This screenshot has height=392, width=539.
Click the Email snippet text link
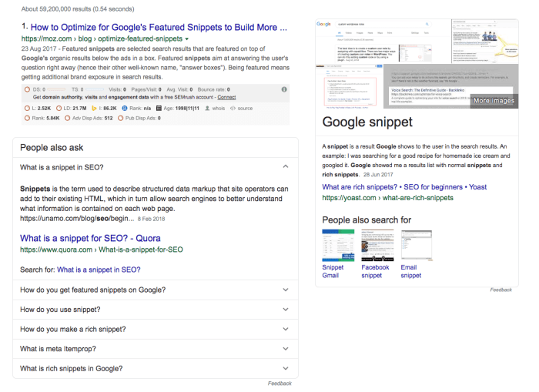point(410,271)
